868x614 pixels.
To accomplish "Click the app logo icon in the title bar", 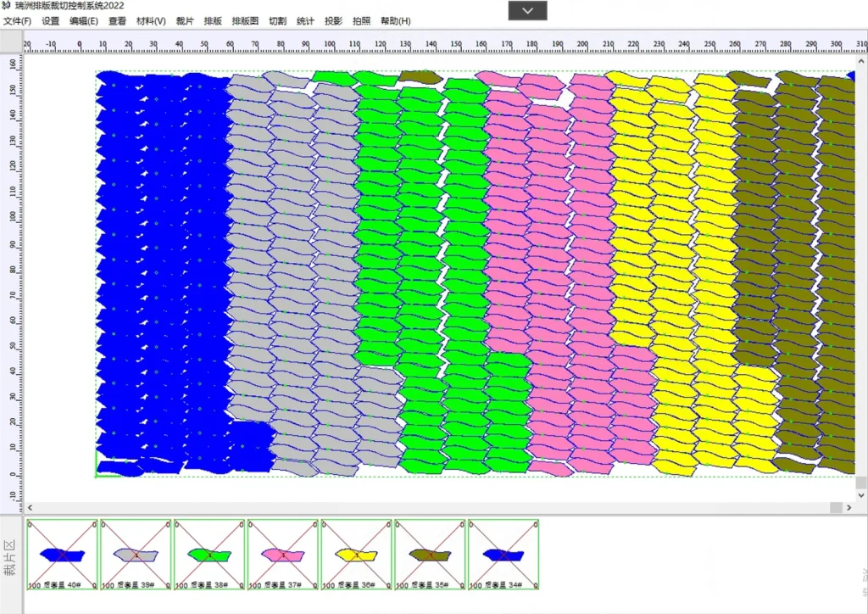I will tap(6, 6).
